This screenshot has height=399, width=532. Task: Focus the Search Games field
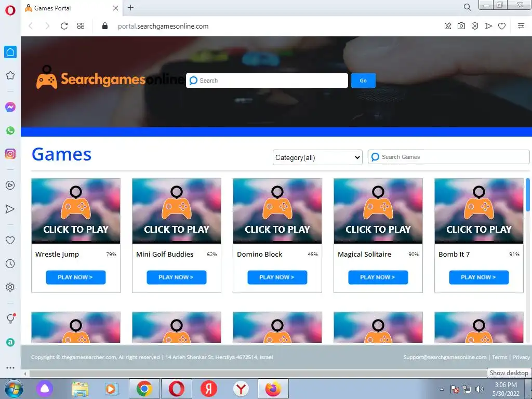pos(448,157)
